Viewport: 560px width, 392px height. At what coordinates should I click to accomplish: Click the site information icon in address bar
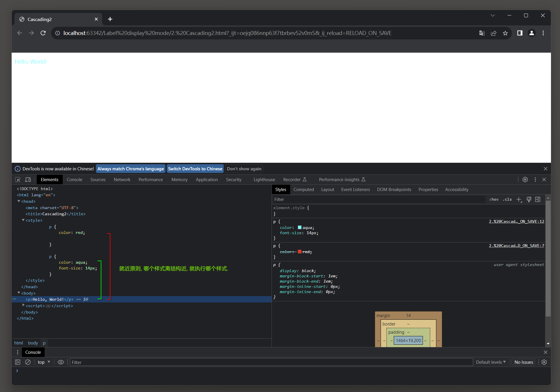click(58, 33)
